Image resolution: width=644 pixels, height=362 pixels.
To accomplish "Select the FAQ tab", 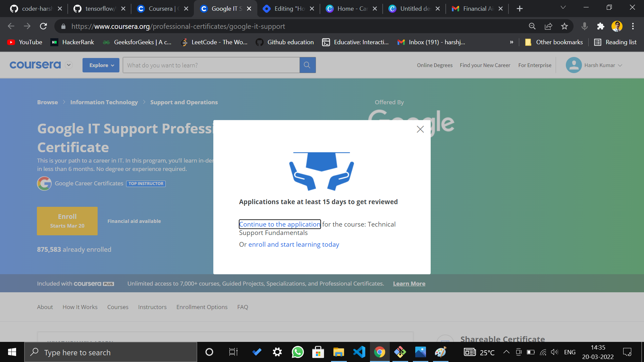I will pos(243,307).
